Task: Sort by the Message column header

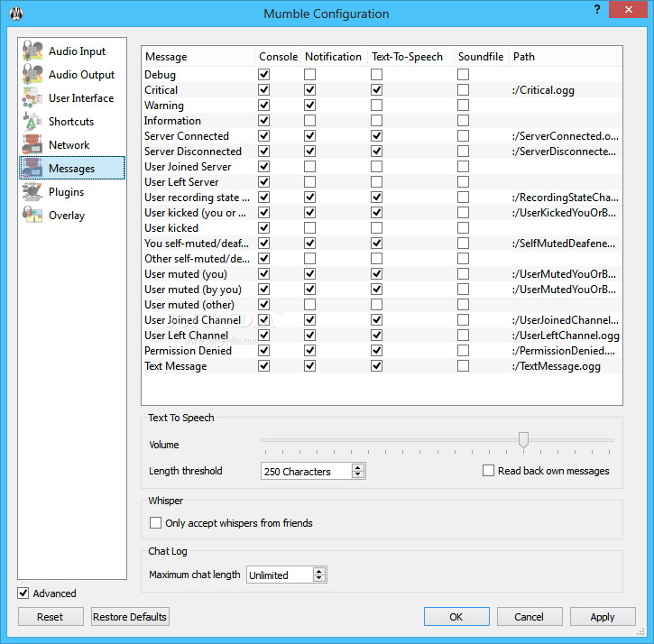Action: click(x=198, y=56)
